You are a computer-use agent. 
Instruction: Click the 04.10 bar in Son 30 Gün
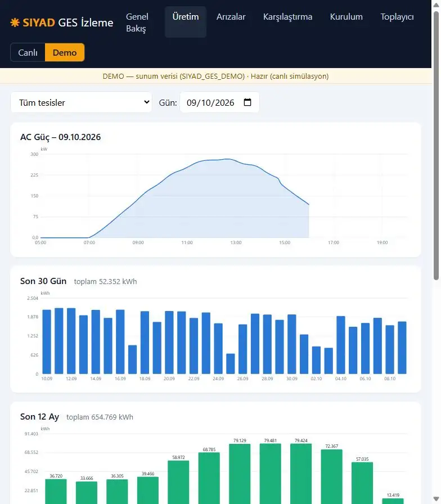point(341,345)
